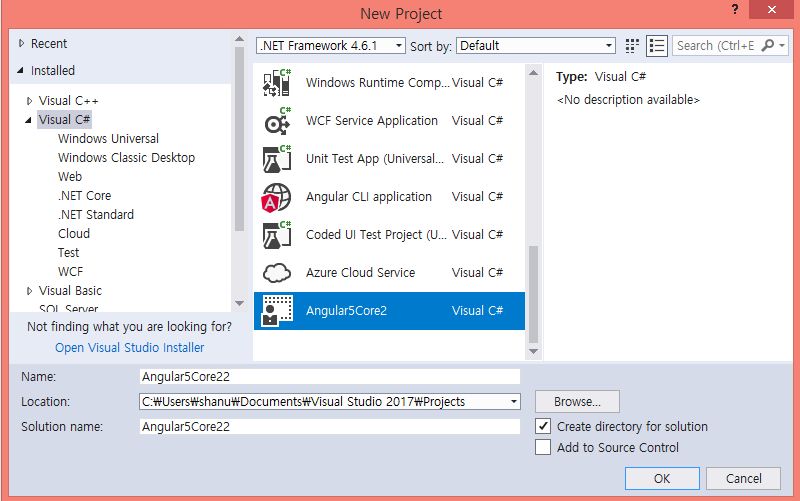Select the Web category
This screenshot has width=800, height=501.
click(x=70, y=177)
